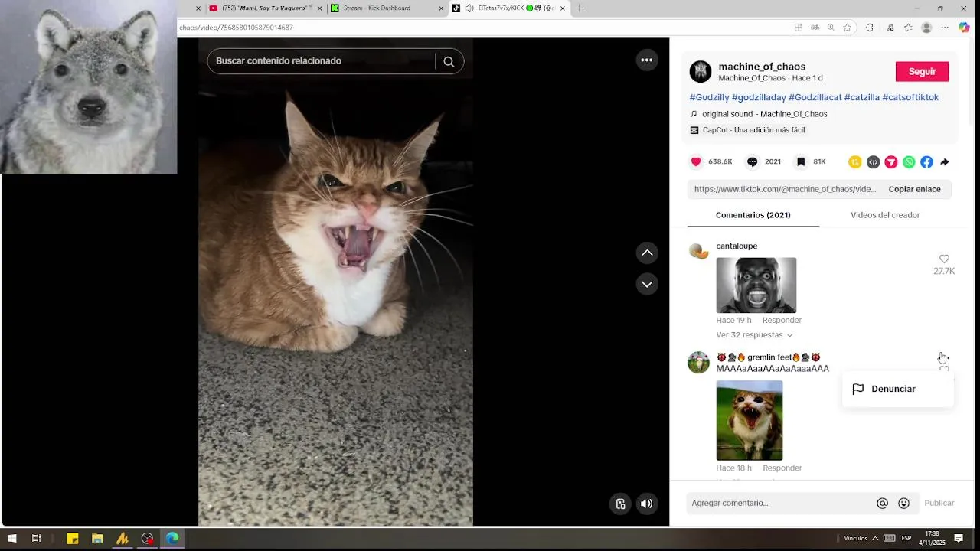Click the favorites star in address bar
The height and width of the screenshot is (551, 980).
pyautogui.click(x=848, y=28)
